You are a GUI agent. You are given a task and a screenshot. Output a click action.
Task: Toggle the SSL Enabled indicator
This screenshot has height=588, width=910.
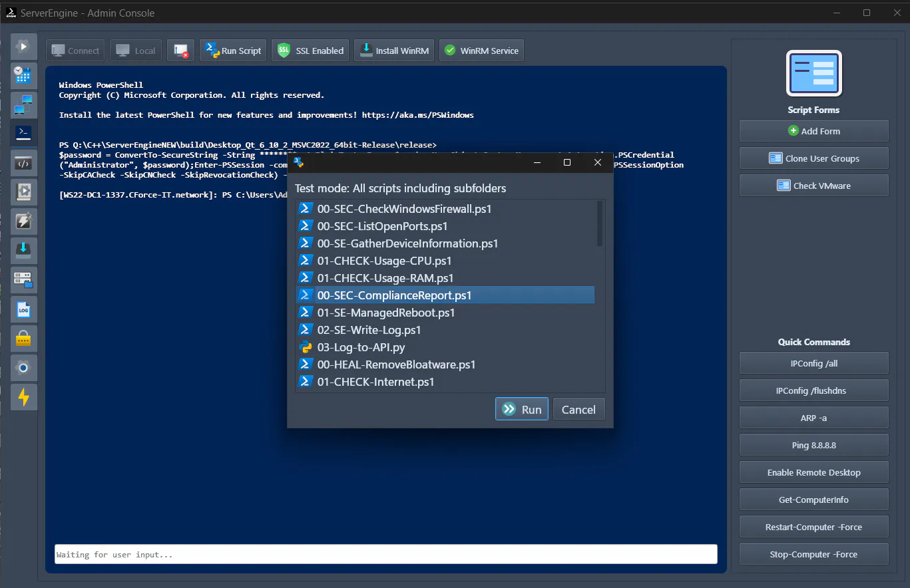coord(310,50)
